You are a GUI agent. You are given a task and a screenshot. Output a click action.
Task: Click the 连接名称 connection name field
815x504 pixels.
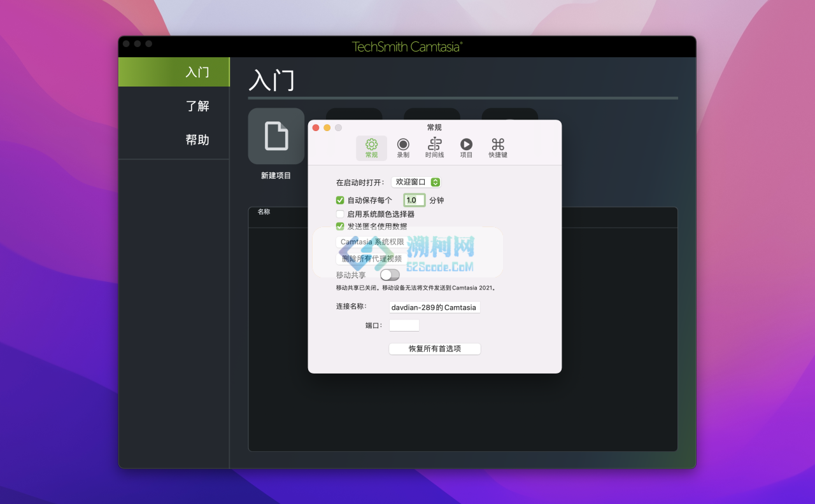pos(434,307)
